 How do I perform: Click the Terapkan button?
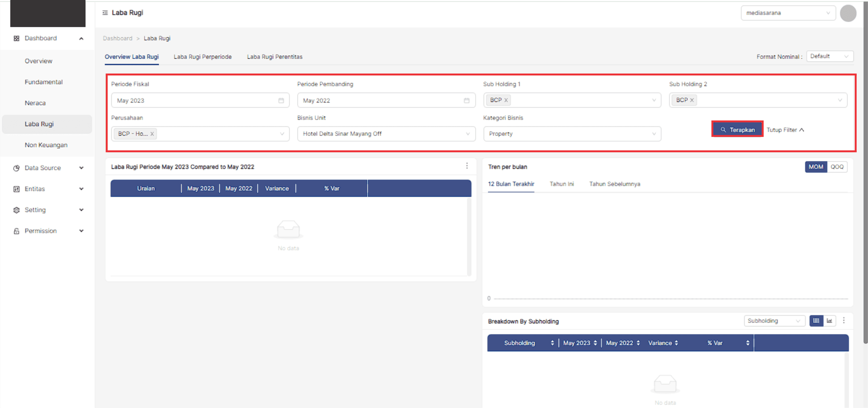pyautogui.click(x=737, y=129)
